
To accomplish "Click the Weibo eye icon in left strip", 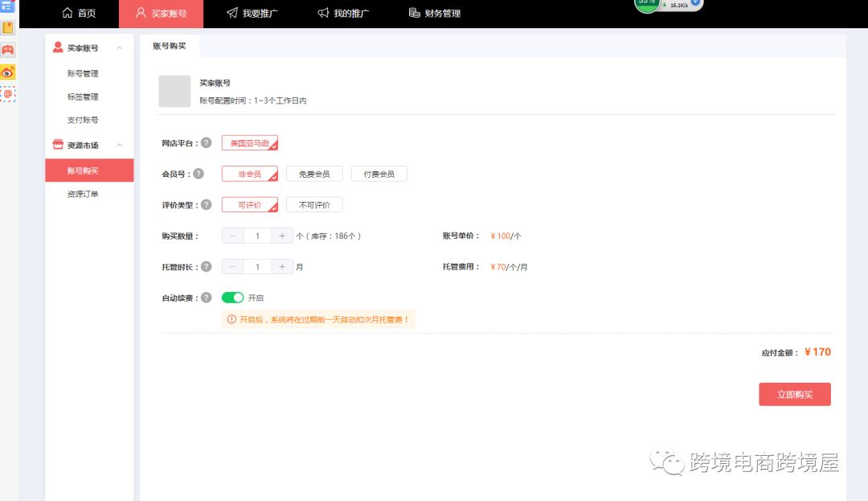I will click(x=8, y=72).
